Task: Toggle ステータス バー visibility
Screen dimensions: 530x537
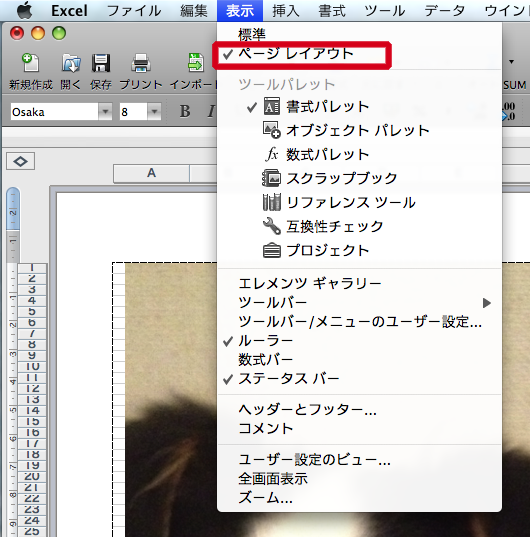Action: [x=359, y=379]
